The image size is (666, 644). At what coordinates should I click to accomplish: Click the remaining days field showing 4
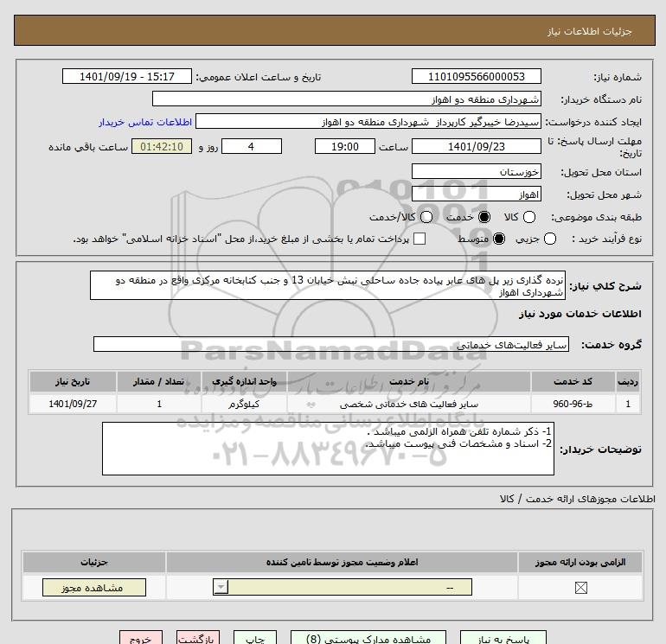coord(252,146)
